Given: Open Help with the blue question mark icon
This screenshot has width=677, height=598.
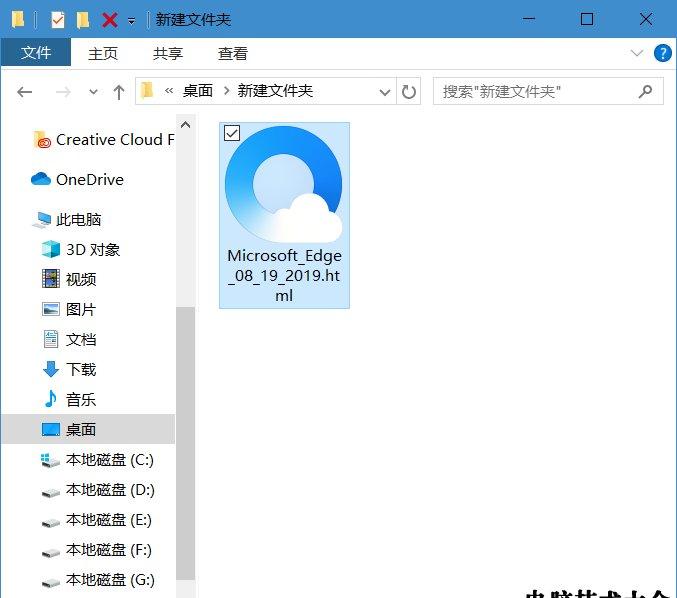Looking at the screenshot, I should point(662,53).
